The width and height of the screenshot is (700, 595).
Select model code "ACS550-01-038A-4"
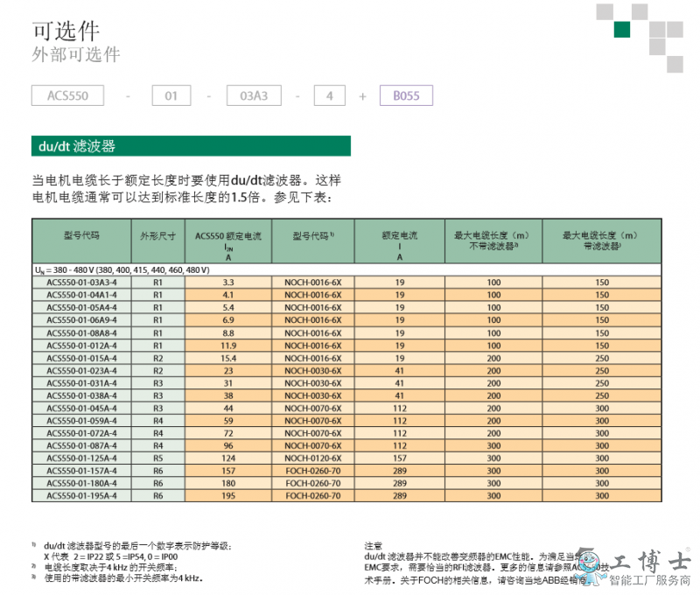pyautogui.click(x=81, y=395)
